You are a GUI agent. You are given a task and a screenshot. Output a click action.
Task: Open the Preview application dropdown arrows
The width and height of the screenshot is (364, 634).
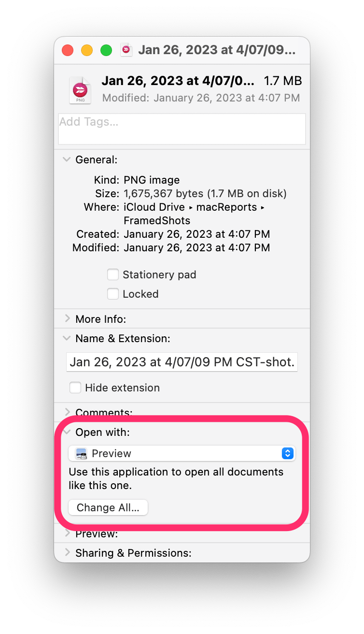pos(288,453)
